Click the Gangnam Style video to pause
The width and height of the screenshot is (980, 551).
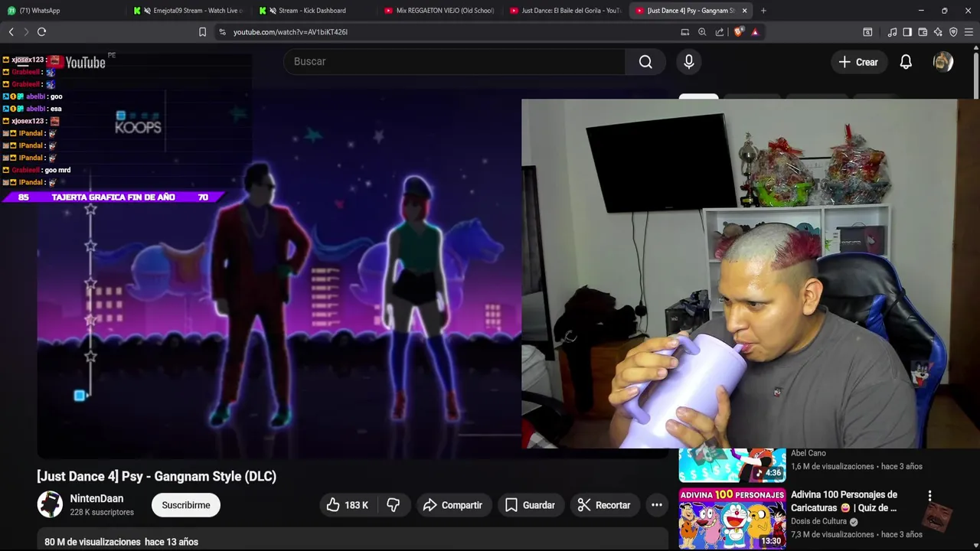click(279, 275)
